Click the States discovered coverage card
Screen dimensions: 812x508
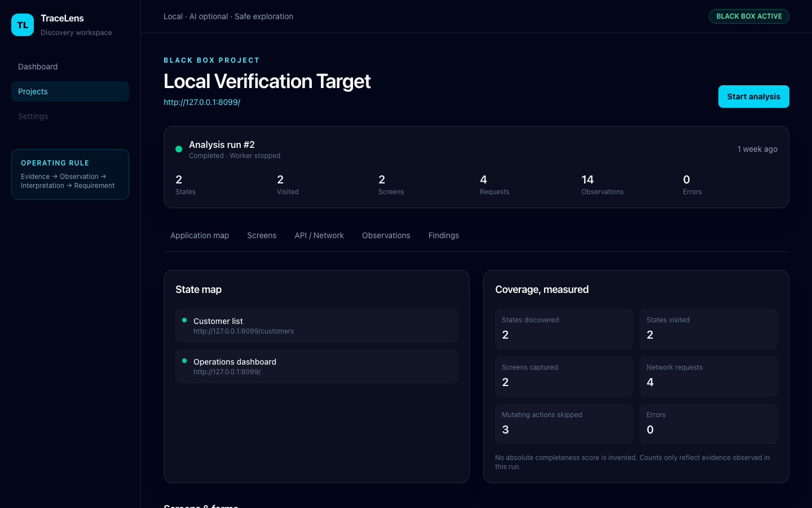click(x=564, y=329)
